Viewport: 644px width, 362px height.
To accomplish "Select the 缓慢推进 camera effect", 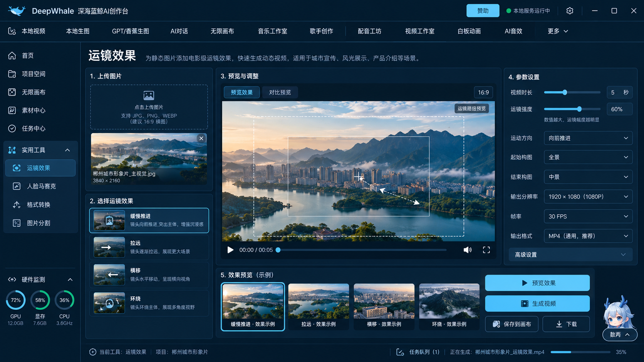I will pyautogui.click(x=149, y=220).
